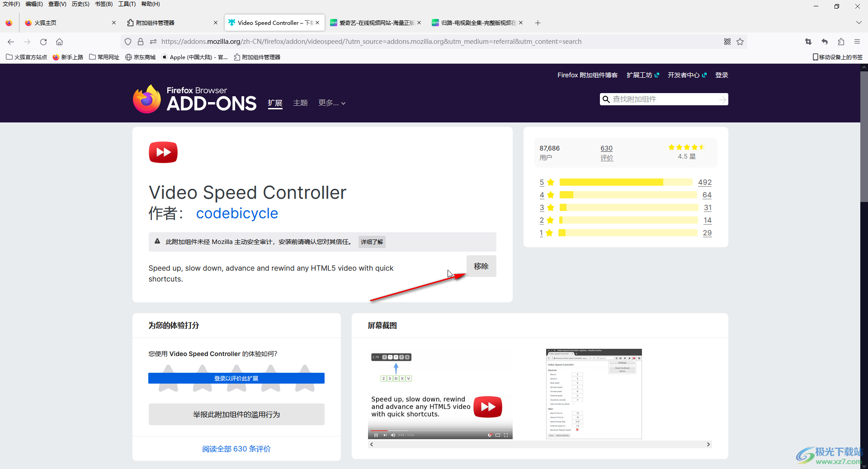Go forward with the toolbar arrow

[x=27, y=42]
